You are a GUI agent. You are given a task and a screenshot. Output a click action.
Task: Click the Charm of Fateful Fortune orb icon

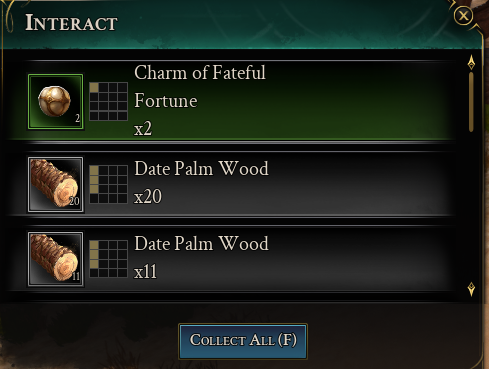tap(55, 102)
